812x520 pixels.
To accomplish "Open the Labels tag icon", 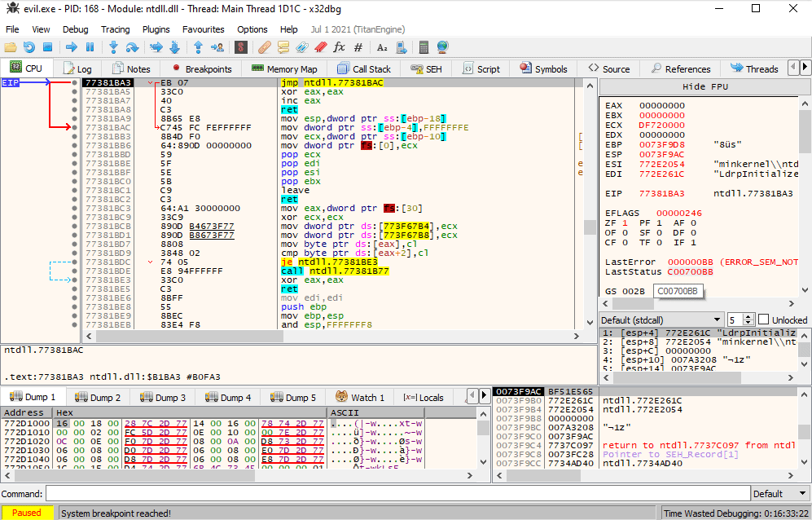I will pyautogui.click(x=302, y=48).
